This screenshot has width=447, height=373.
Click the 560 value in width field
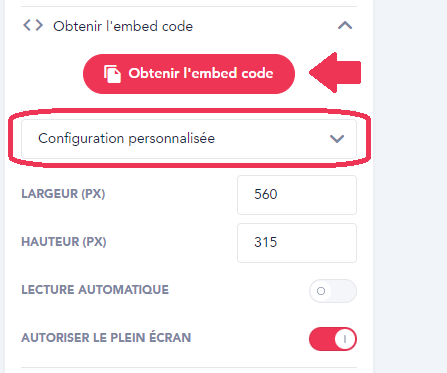[266, 194]
